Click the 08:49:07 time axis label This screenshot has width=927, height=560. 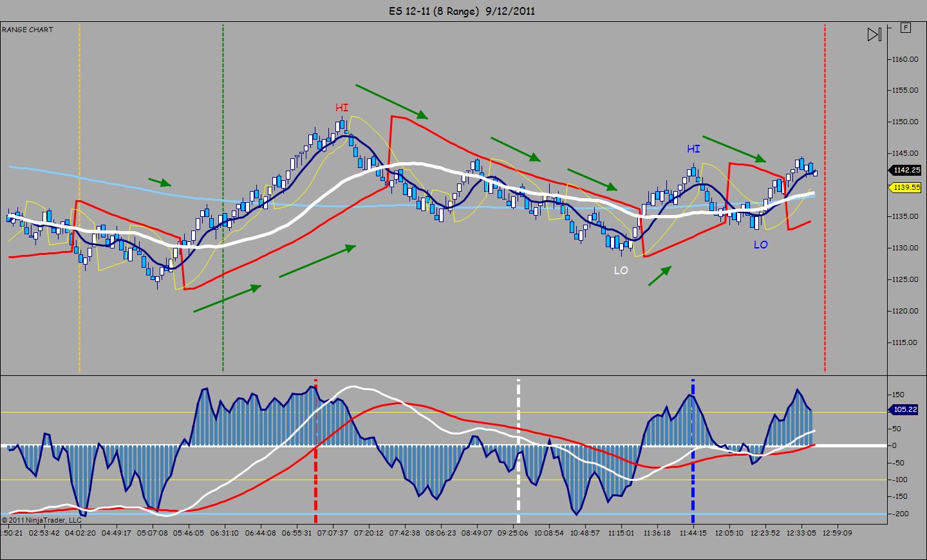coord(477,533)
